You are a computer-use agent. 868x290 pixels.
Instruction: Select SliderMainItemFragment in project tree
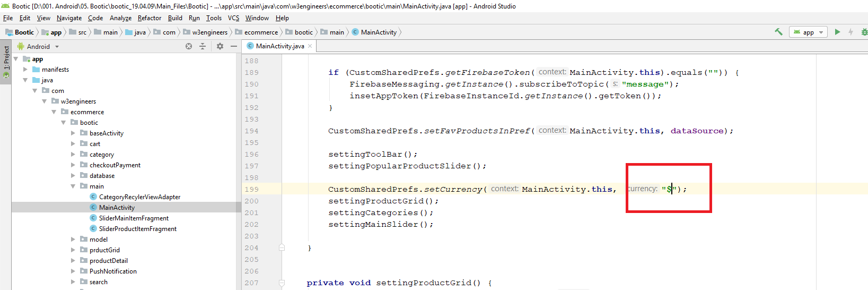[x=134, y=218]
